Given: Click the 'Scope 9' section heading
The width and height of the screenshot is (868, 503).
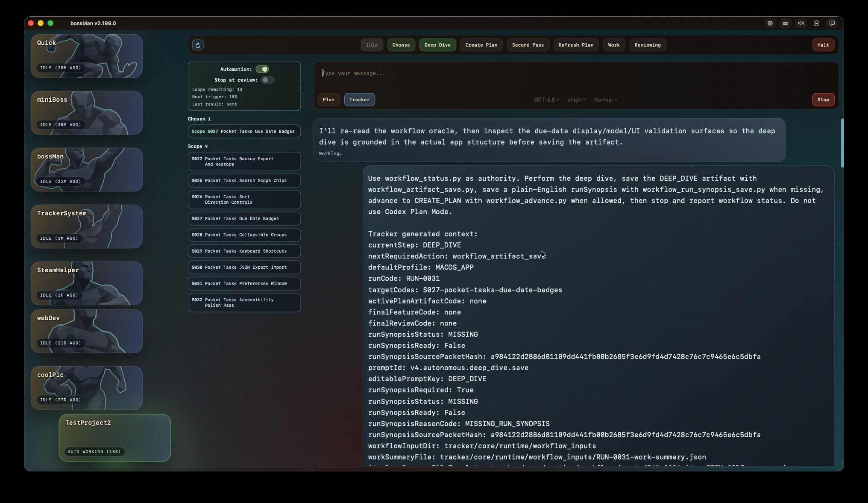Looking at the screenshot, I should (197, 147).
